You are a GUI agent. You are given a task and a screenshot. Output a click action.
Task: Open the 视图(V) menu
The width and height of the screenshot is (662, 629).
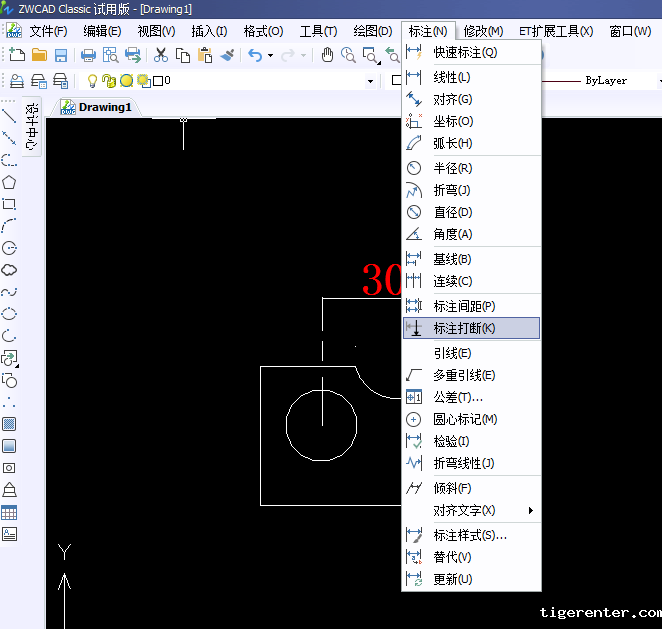(156, 31)
